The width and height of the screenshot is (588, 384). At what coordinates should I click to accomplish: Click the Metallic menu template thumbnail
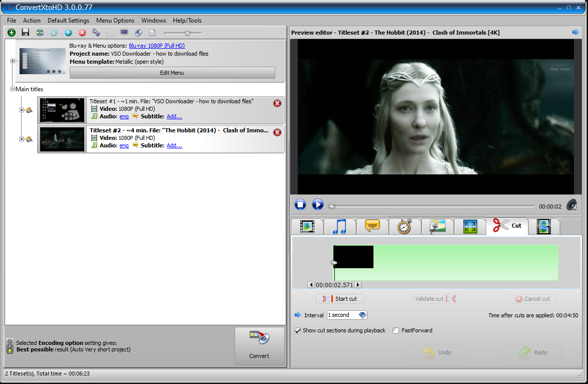click(43, 61)
